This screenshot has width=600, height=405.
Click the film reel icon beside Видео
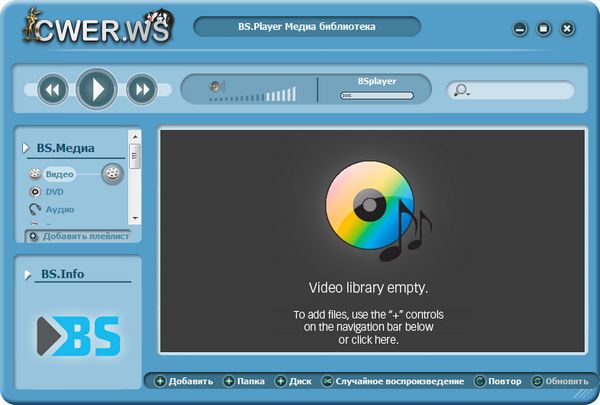point(113,174)
